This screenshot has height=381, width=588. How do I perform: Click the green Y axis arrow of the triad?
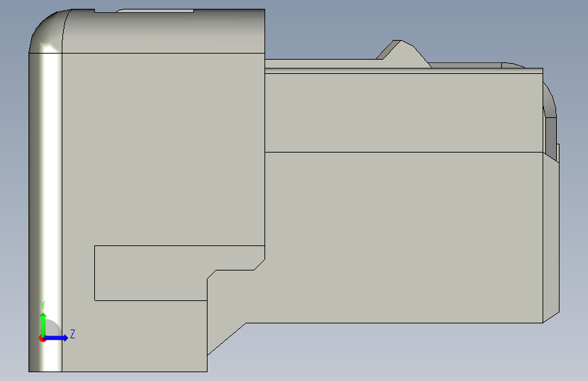(43, 324)
